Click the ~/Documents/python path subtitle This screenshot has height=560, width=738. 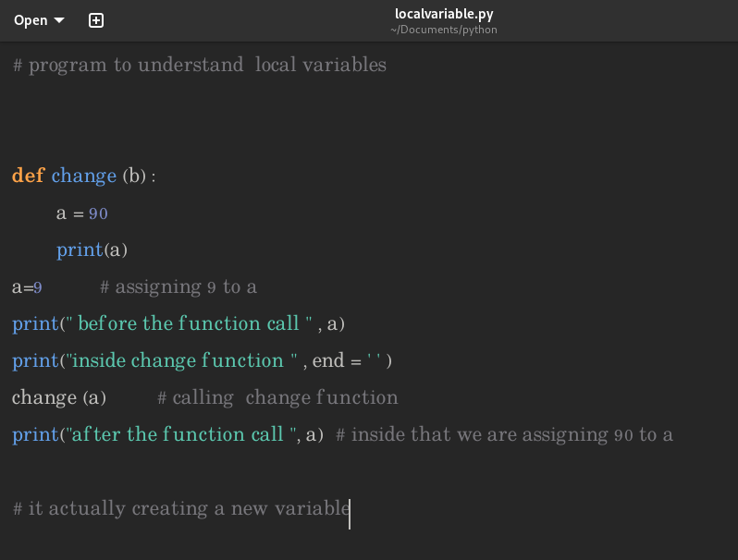pos(443,30)
